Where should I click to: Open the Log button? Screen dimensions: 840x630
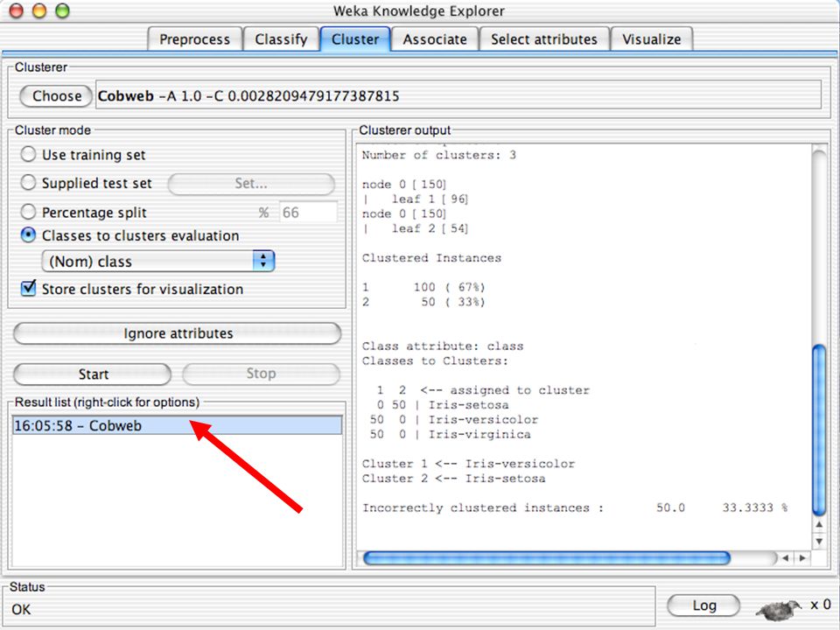(703, 605)
